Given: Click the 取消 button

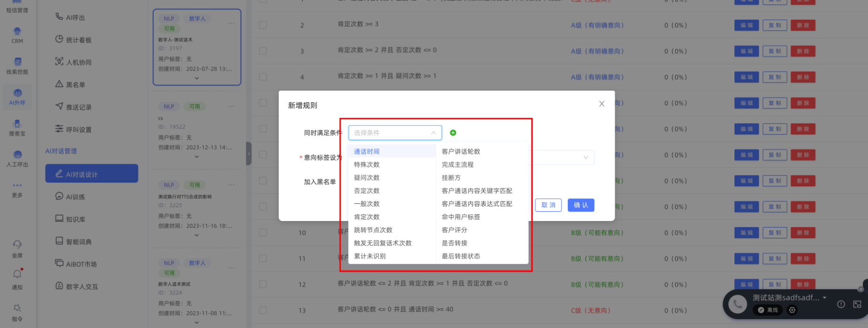Looking at the screenshot, I should [x=548, y=205].
